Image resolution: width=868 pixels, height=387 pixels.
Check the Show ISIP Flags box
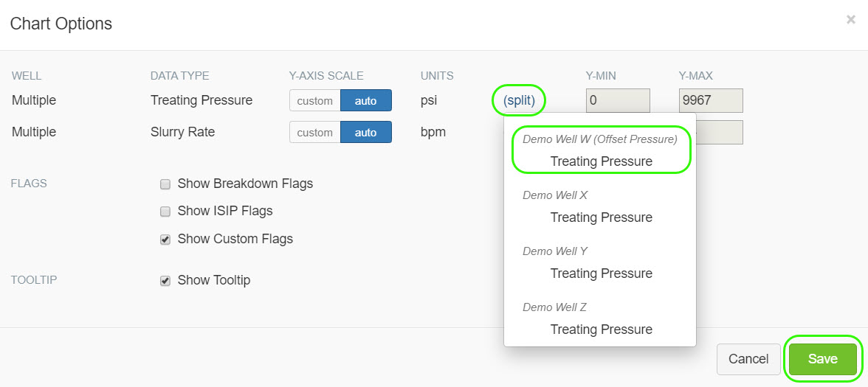165,212
